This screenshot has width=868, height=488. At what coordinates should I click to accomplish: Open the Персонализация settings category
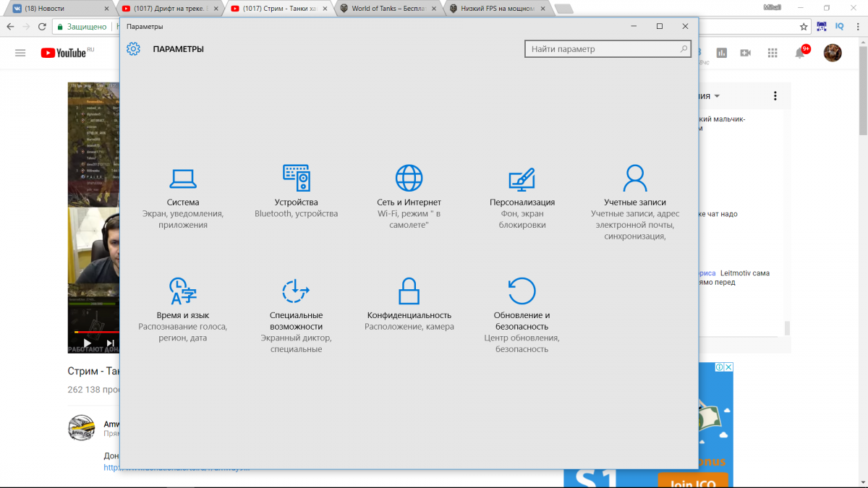[522, 197]
